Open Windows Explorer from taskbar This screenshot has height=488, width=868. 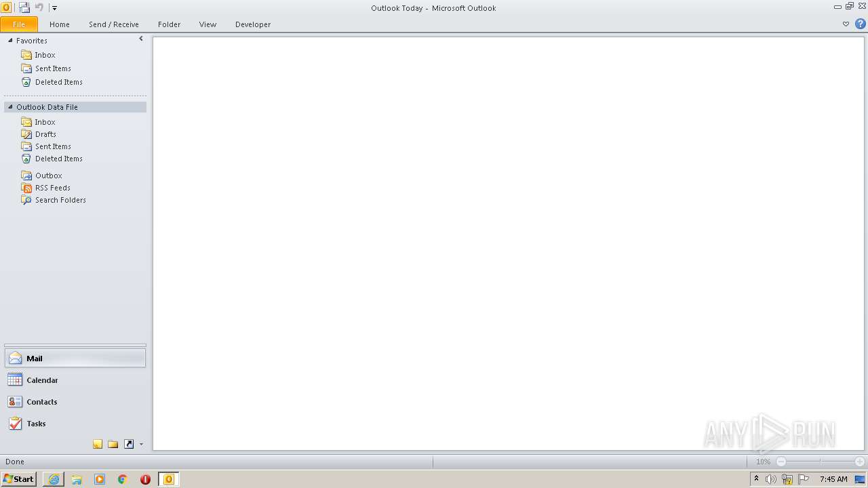[77, 479]
